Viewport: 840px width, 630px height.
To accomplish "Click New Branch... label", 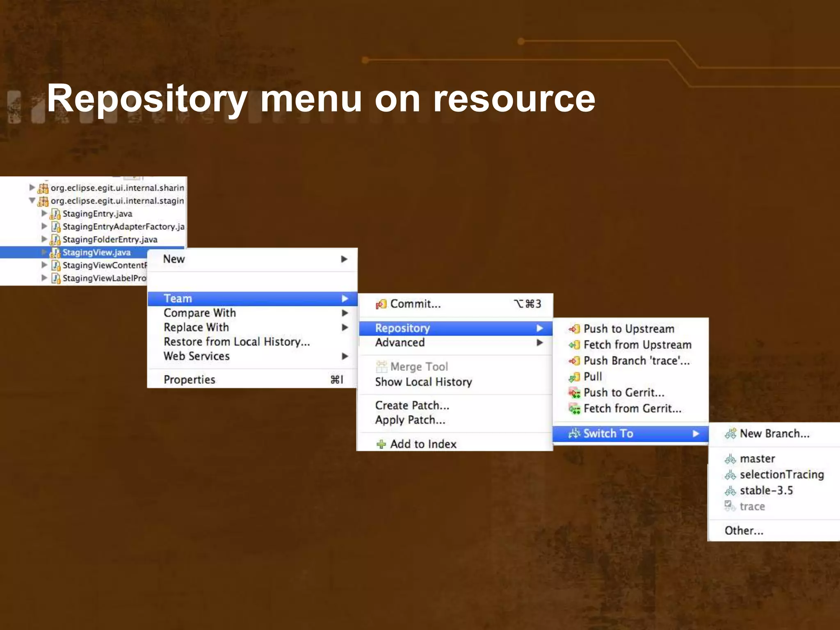I will coord(775,434).
